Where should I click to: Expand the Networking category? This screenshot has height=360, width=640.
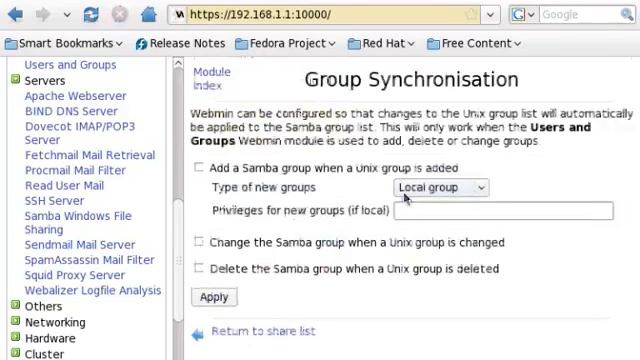point(15,321)
